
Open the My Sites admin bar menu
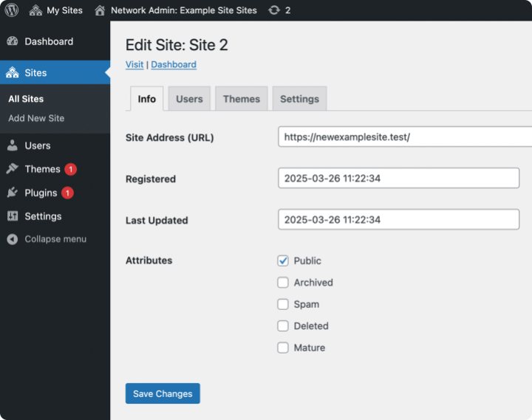56,10
